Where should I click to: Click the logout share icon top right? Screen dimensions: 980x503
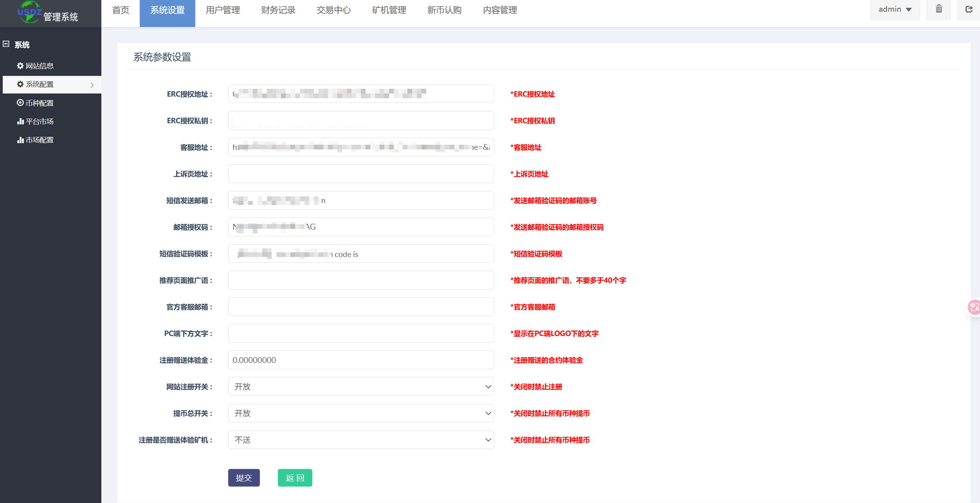[969, 9]
